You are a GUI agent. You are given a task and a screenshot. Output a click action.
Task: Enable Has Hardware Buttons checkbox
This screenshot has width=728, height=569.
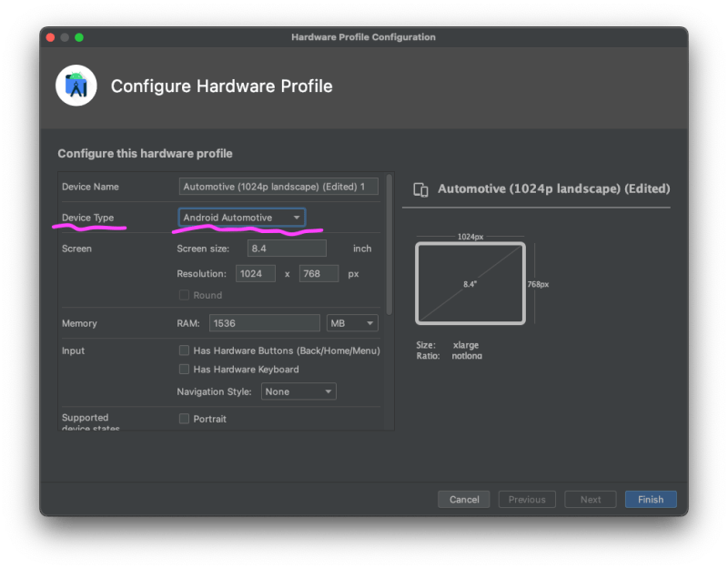(x=185, y=351)
